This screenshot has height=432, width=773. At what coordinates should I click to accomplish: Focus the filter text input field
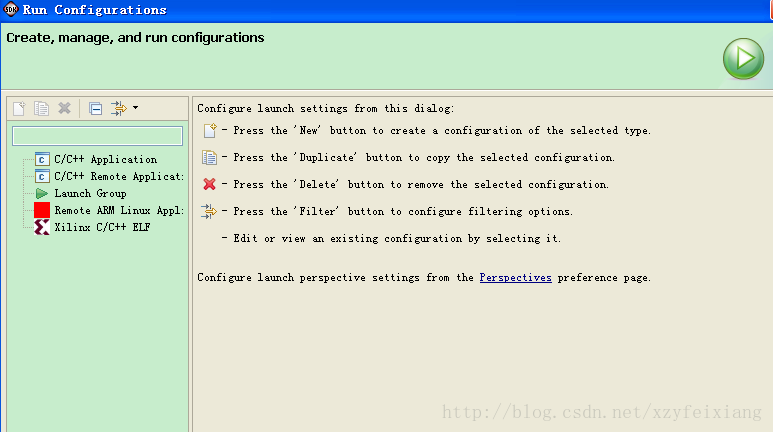pyautogui.click(x=98, y=136)
